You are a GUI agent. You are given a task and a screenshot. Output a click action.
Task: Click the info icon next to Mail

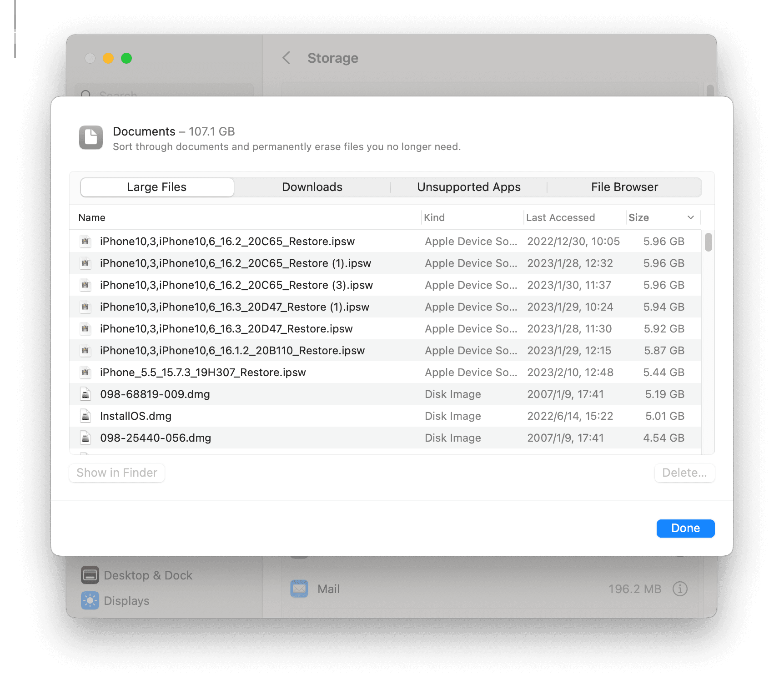[680, 589]
